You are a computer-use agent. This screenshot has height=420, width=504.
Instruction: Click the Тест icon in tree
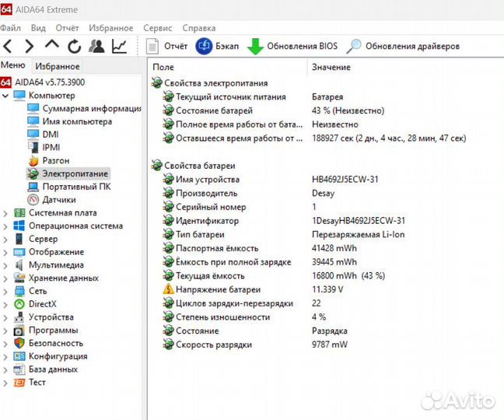tap(19, 383)
